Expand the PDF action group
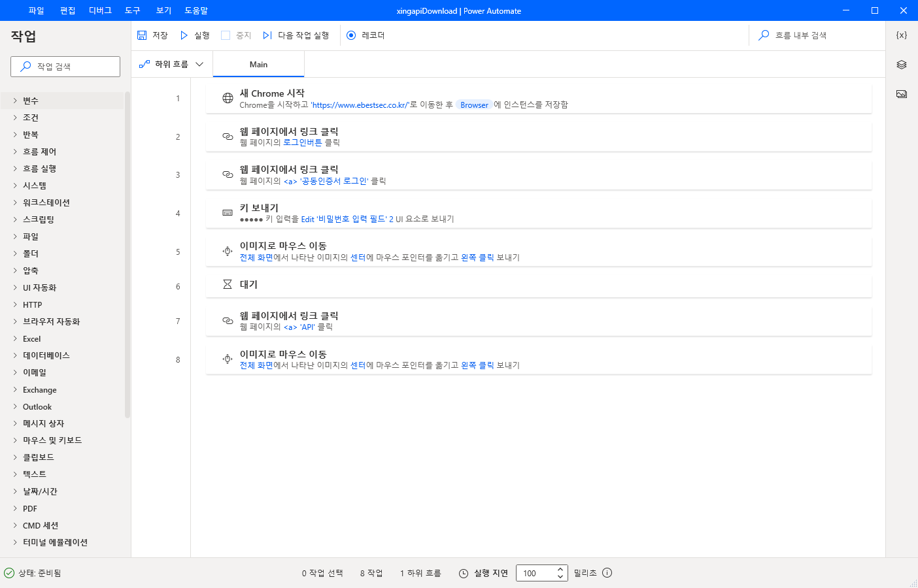Image resolution: width=918 pixels, height=588 pixels. tap(15, 508)
